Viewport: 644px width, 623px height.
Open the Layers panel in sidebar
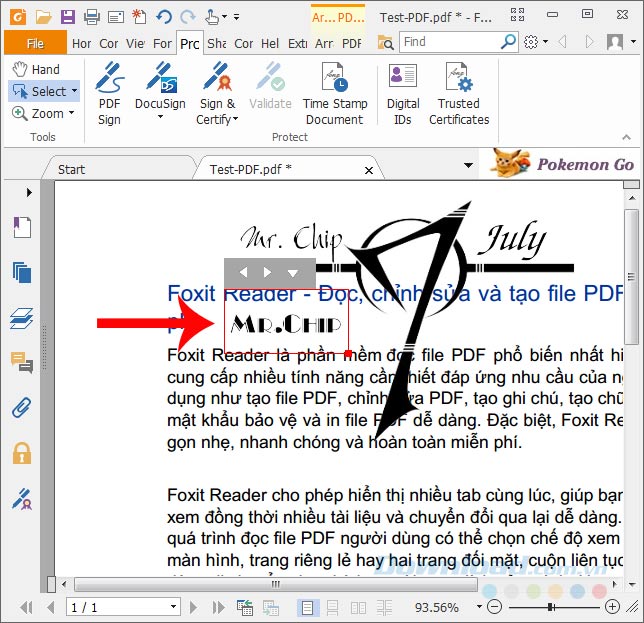[x=22, y=318]
